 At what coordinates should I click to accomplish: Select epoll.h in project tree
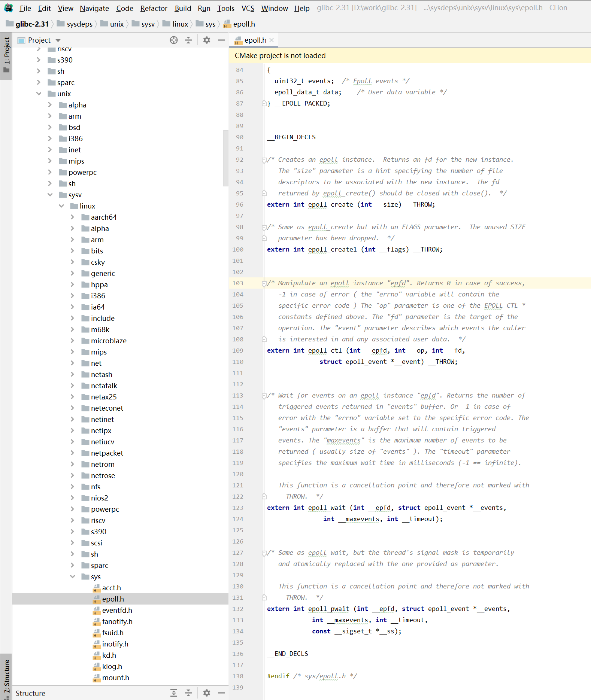coord(113,599)
